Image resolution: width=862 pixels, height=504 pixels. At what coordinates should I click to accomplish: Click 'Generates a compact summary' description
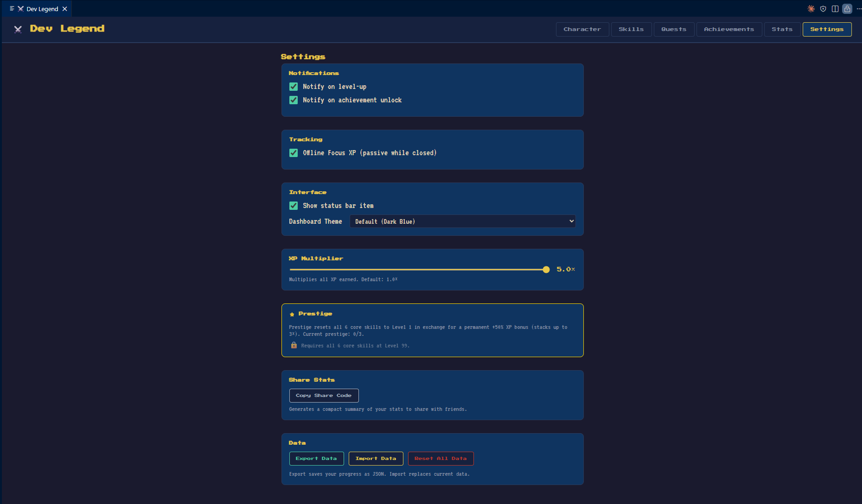[x=378, y=409]
